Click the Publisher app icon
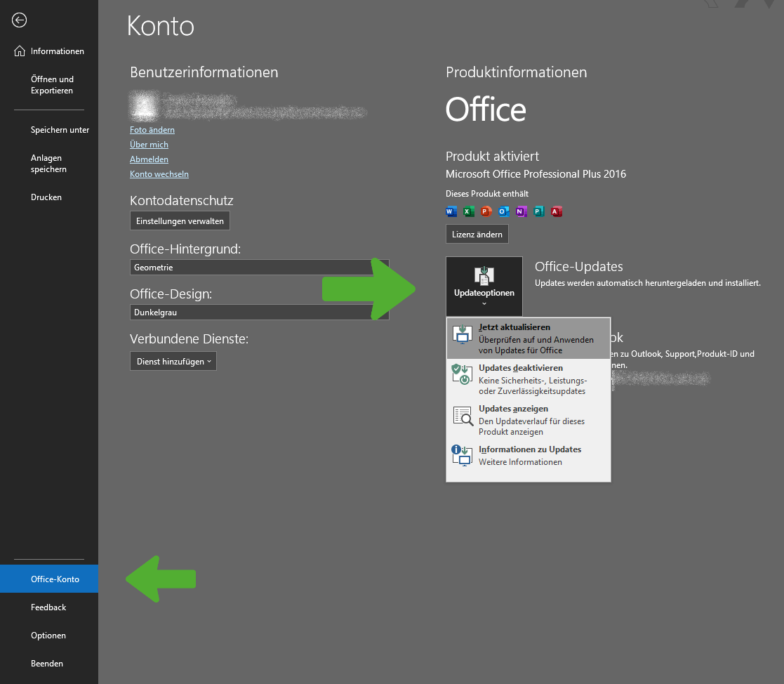The image size is (784, 684). point(538,211)
